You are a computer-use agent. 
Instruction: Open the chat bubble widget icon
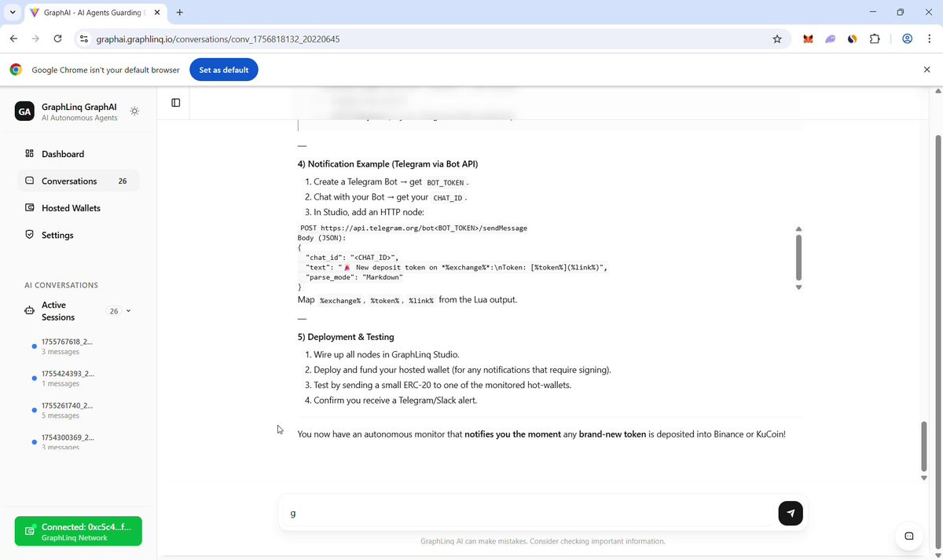point(909,536)
